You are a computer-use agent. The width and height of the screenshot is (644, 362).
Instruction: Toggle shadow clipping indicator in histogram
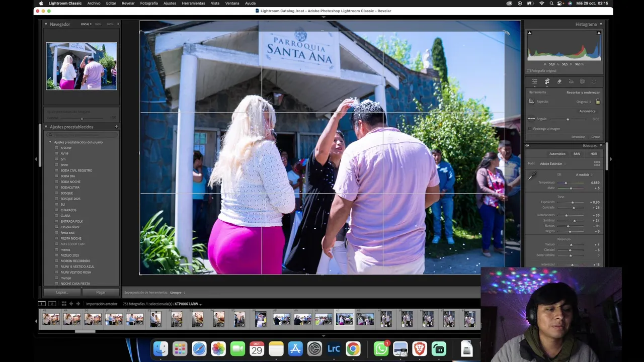(x=529, y=33)
